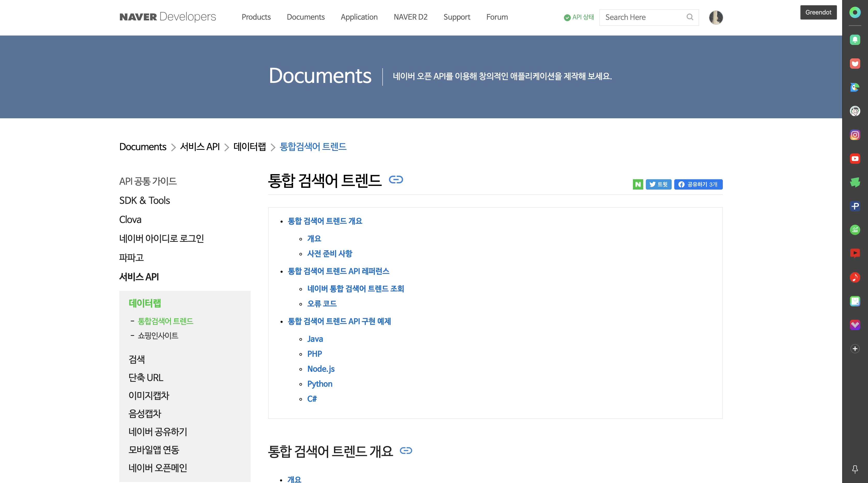Pin the sidebar with pin icon

click(x=855, y=469)
